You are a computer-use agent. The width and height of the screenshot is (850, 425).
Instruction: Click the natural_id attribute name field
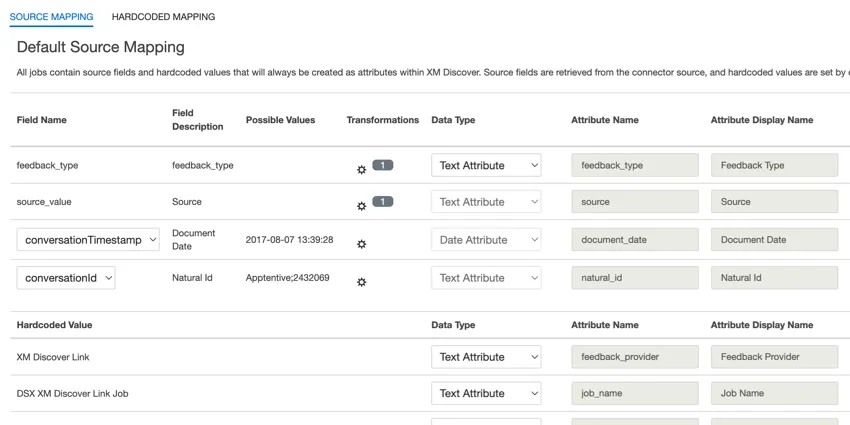pos(634,278)
